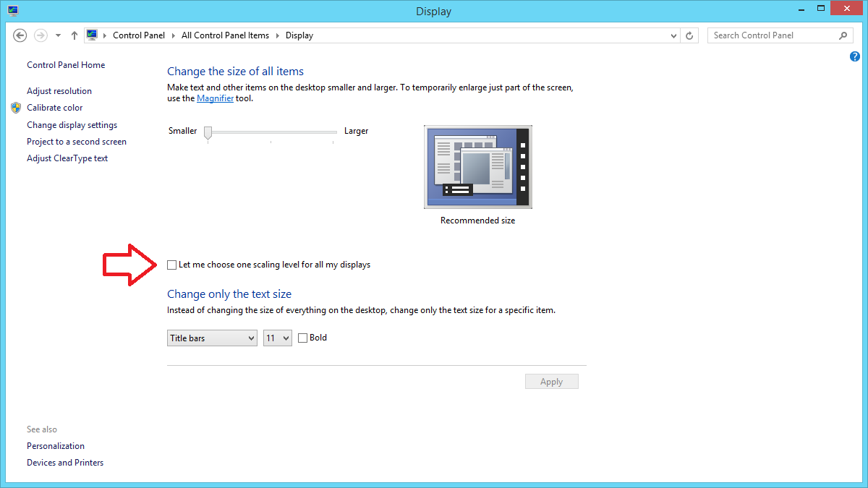868x488 pixels.
Task: Open the Title bars item dropdown
Action: pos(212,338)
